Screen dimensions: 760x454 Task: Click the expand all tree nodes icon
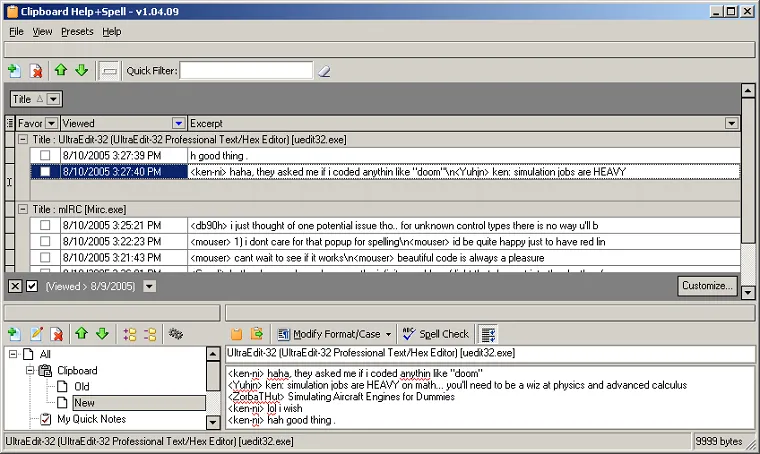129,334
